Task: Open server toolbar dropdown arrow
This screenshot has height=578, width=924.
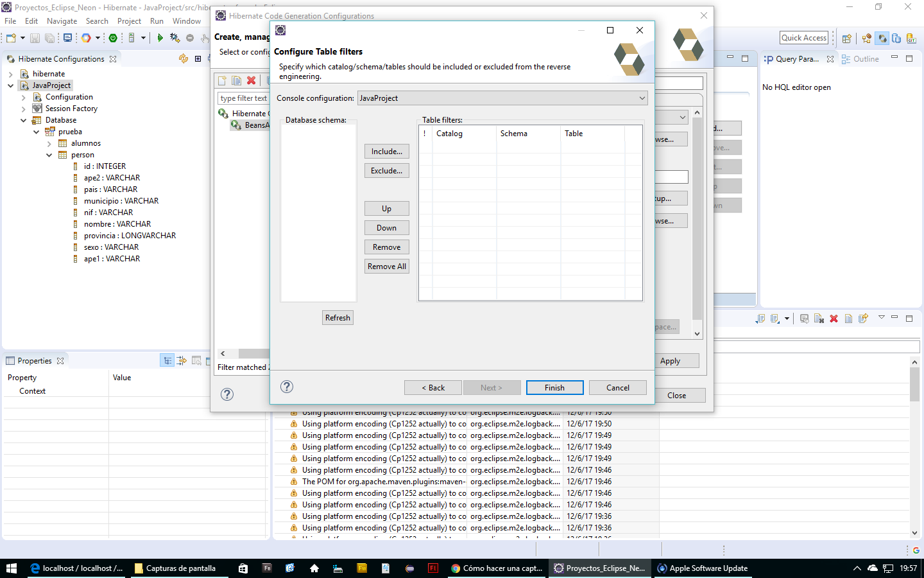Action: tap(143, 38)
